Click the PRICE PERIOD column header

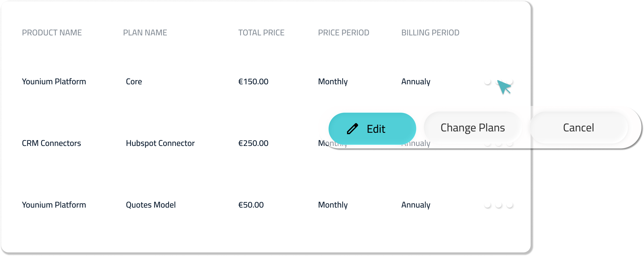tap(343, 33)
